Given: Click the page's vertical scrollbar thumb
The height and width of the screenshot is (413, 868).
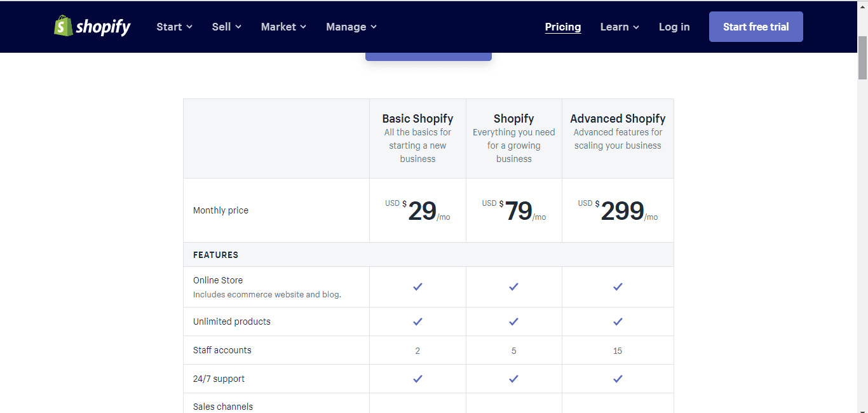Looking at the screenshot, I should pos(862,57).
